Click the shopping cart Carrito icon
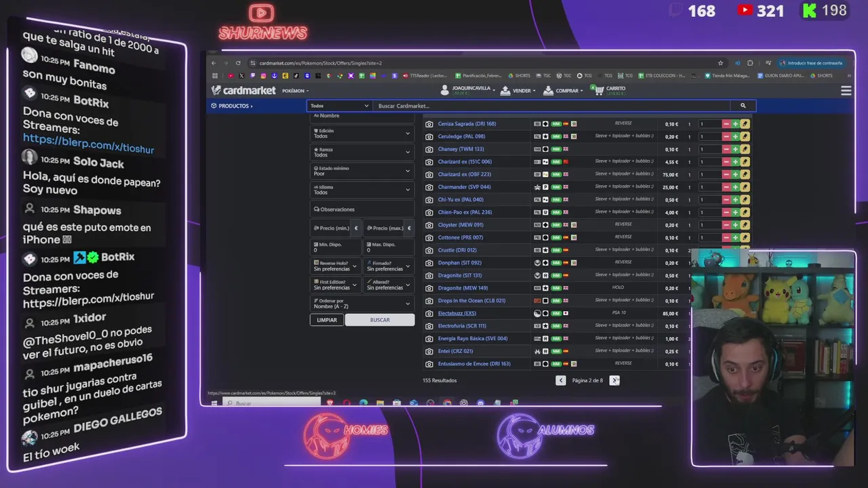 tap(600, 89)
